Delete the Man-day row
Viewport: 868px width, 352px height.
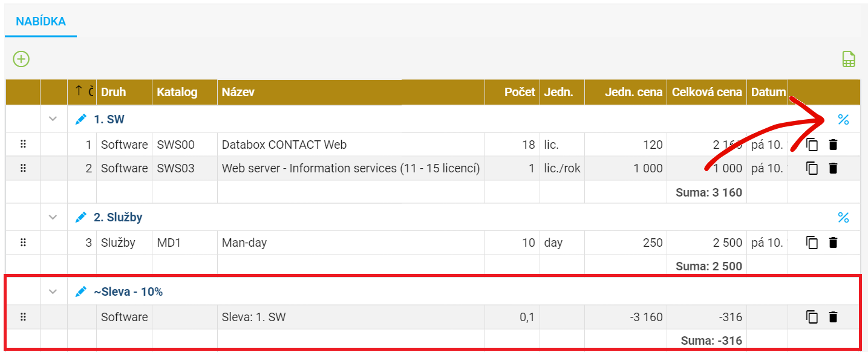pos(834,243)
